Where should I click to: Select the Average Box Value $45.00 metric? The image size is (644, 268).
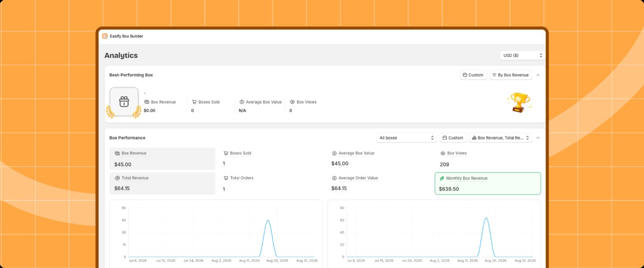pyautogui.click(x=379, y=159)
